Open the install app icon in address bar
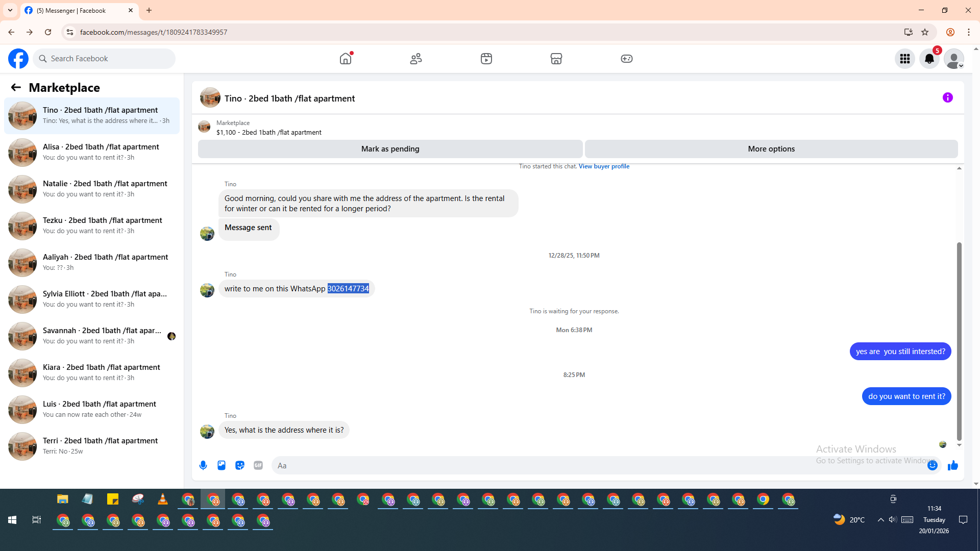Viewport: 980px width, 551px height. coord(908,32)
